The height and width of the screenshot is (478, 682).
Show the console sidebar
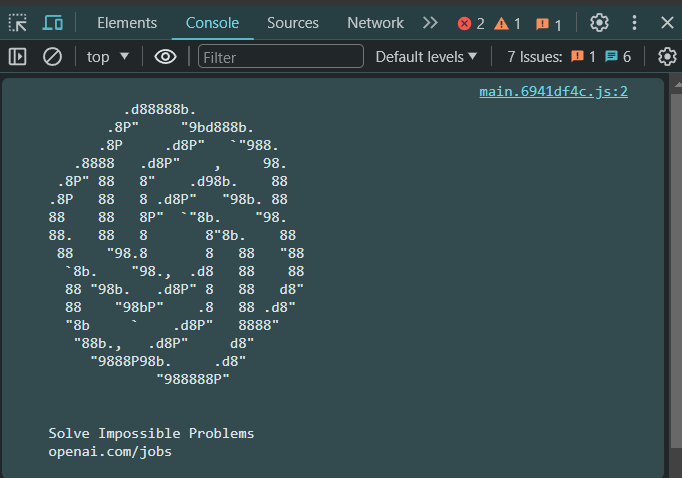(17, 57)
